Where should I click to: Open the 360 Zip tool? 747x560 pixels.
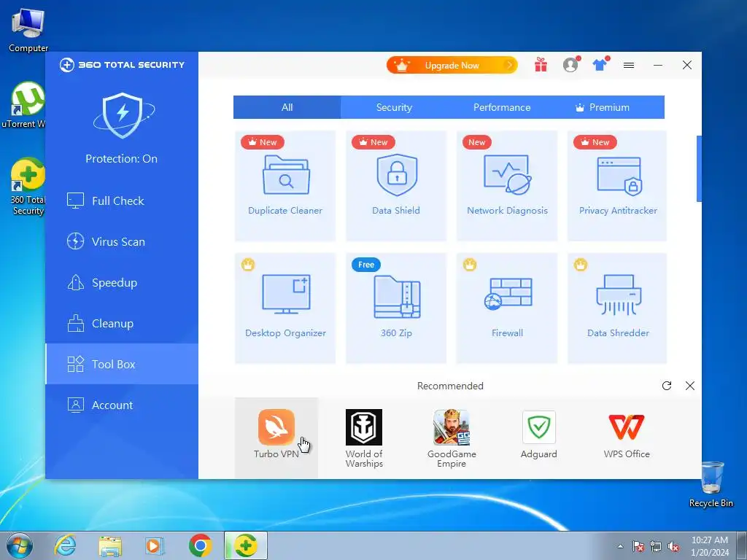click(x=396, y=308)
